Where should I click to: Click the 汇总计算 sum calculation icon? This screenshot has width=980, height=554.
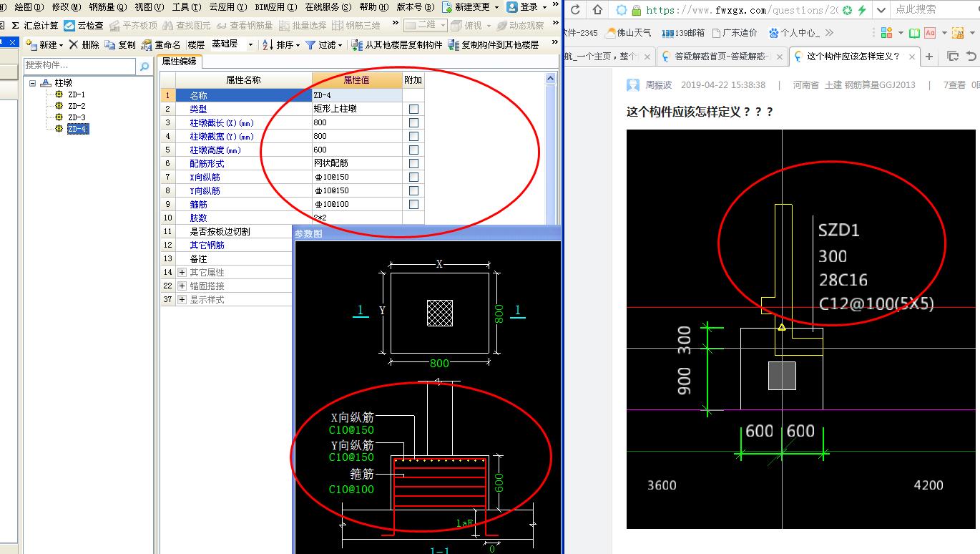tap(15, 25)
